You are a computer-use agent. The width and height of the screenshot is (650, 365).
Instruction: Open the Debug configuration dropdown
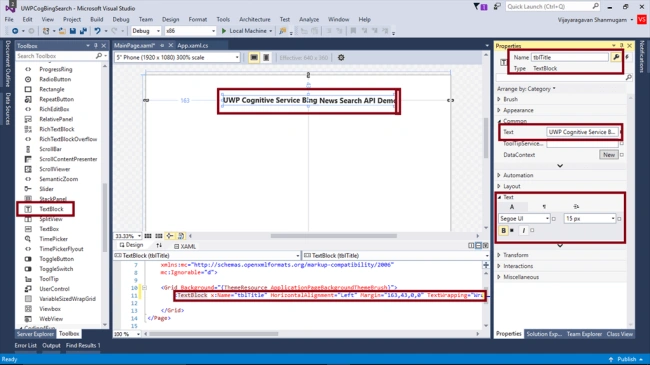(x=146, y=31)
